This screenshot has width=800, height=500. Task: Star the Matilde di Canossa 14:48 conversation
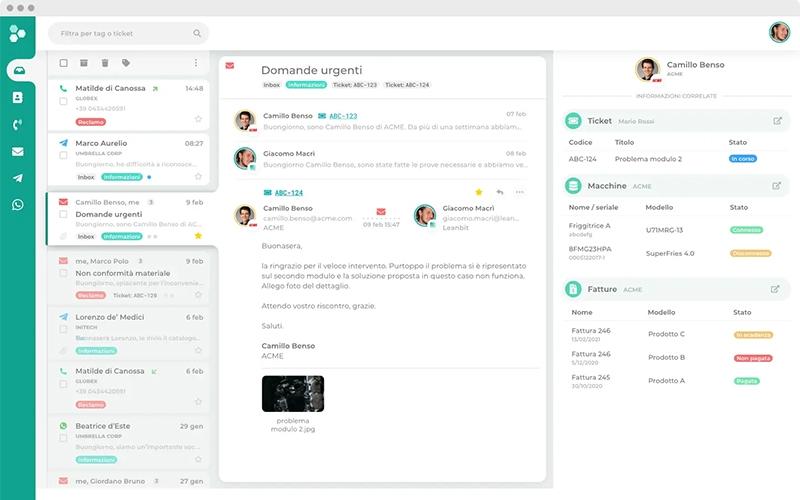[198, 119]
